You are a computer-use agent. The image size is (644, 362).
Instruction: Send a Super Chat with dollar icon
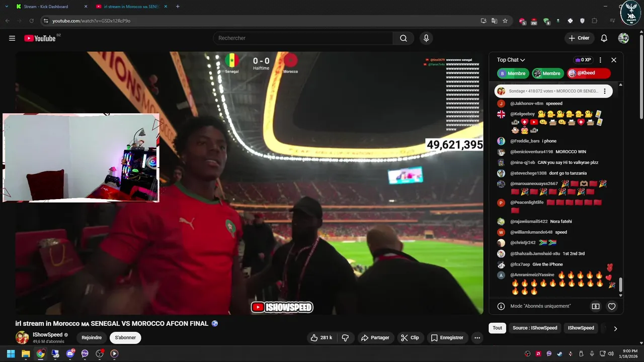click(x=596, y=306)
